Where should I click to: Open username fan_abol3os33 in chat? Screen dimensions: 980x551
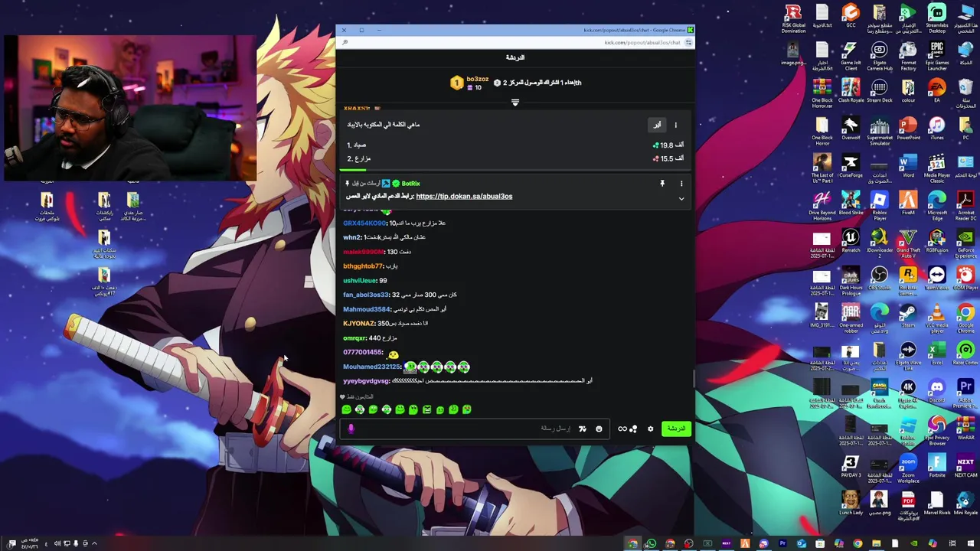tap(366, 295)
